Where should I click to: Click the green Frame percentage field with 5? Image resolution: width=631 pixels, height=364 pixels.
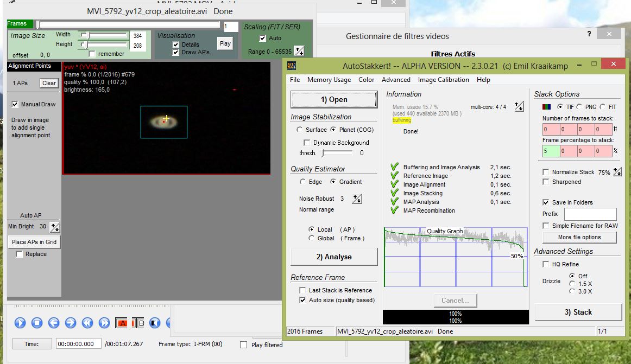click(551, 151)
